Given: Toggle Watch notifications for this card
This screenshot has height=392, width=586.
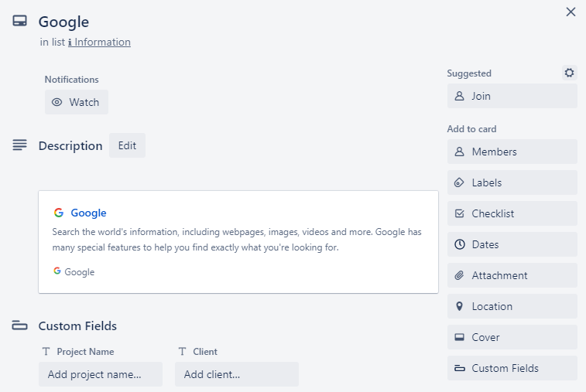Looking at the screenshot, I should click(77, 102).
